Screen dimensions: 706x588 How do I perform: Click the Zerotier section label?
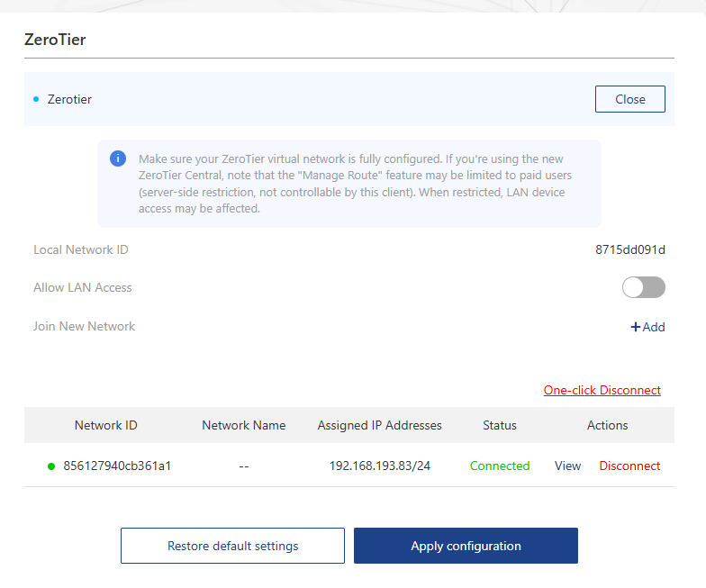pyautogui.click(x=69, y=99)
